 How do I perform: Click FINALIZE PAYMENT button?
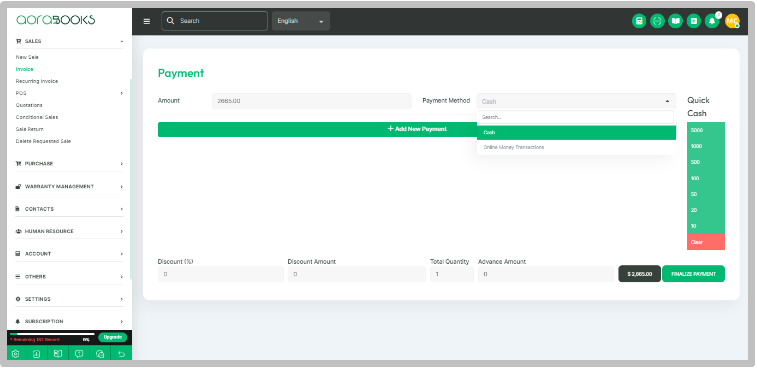(x=693, y=274)
